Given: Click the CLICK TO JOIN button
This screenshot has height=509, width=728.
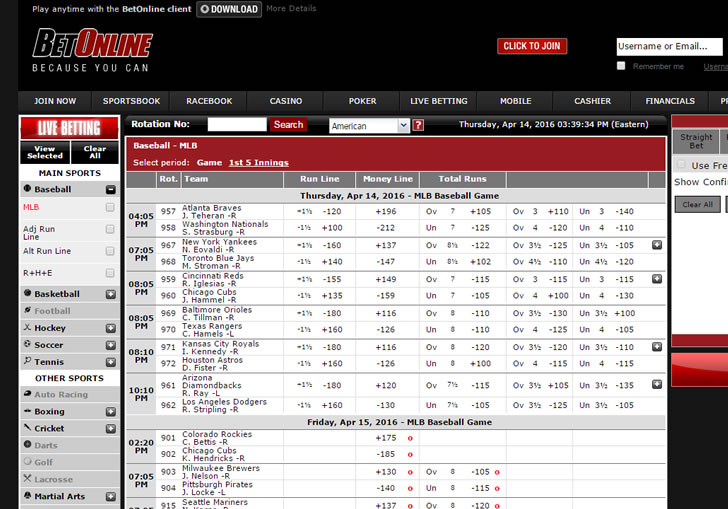Looking at the screenshot, I should (532, 46).
